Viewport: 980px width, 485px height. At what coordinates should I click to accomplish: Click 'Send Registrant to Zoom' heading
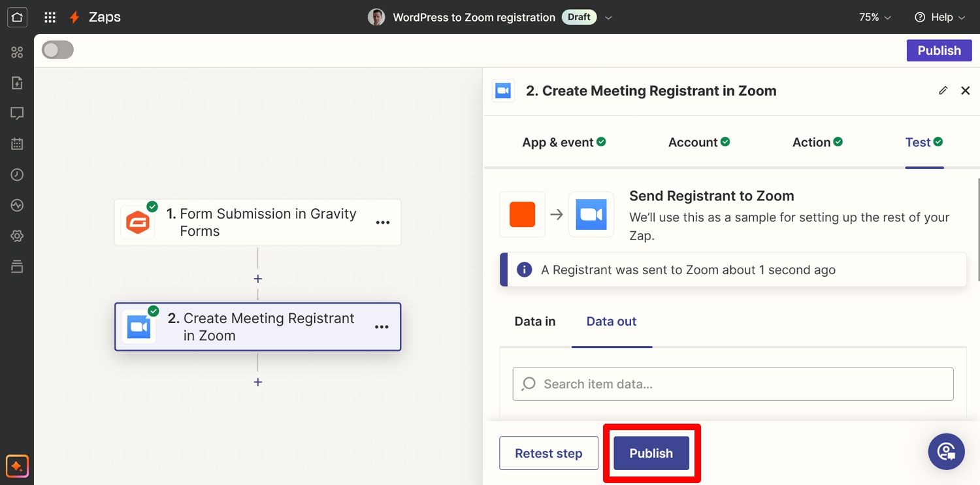(x=711, y=196)
